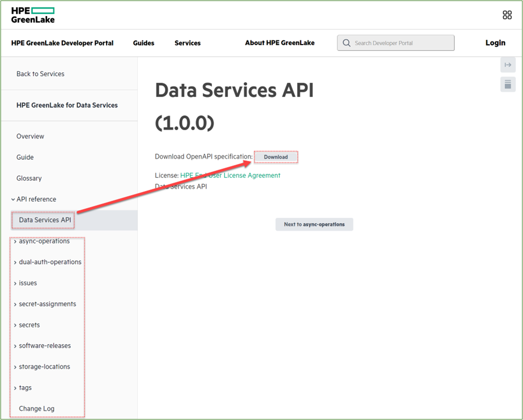The image size is (523, 420).
Task: Expand the storage-locations chevron
Action: click(x=15, y=367)
